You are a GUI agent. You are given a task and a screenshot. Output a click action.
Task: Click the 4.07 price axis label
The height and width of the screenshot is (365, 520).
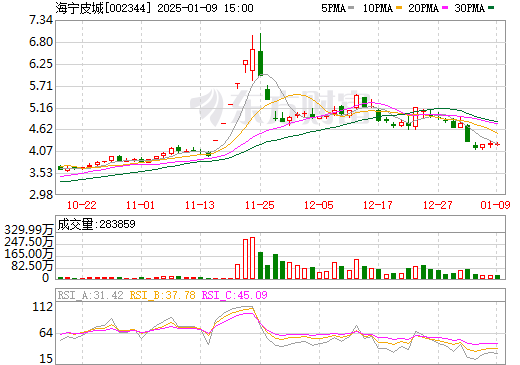pos(41,151)
